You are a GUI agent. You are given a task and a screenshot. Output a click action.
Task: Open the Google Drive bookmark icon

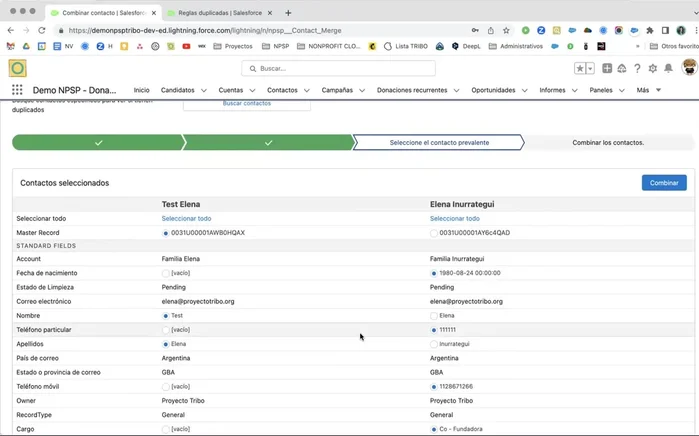click(x=26, y=46)
